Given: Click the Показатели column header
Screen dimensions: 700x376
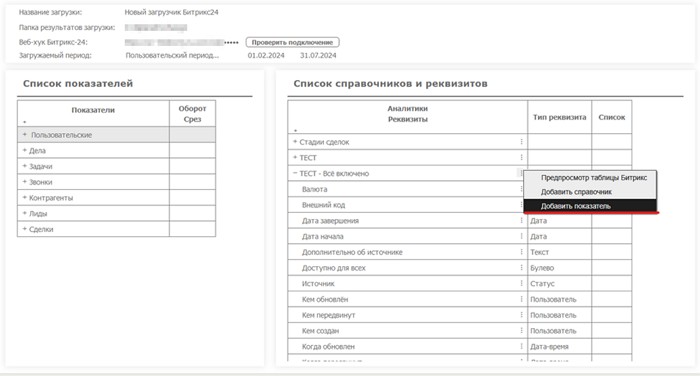Looking at the screenshot, I should 93,113.
